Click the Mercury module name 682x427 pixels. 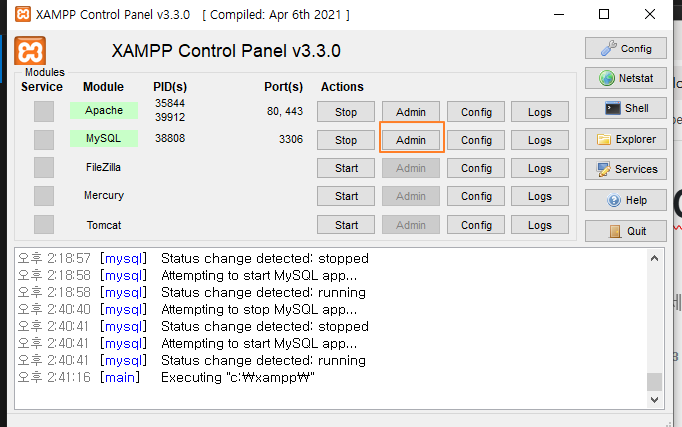pos(104,195)
